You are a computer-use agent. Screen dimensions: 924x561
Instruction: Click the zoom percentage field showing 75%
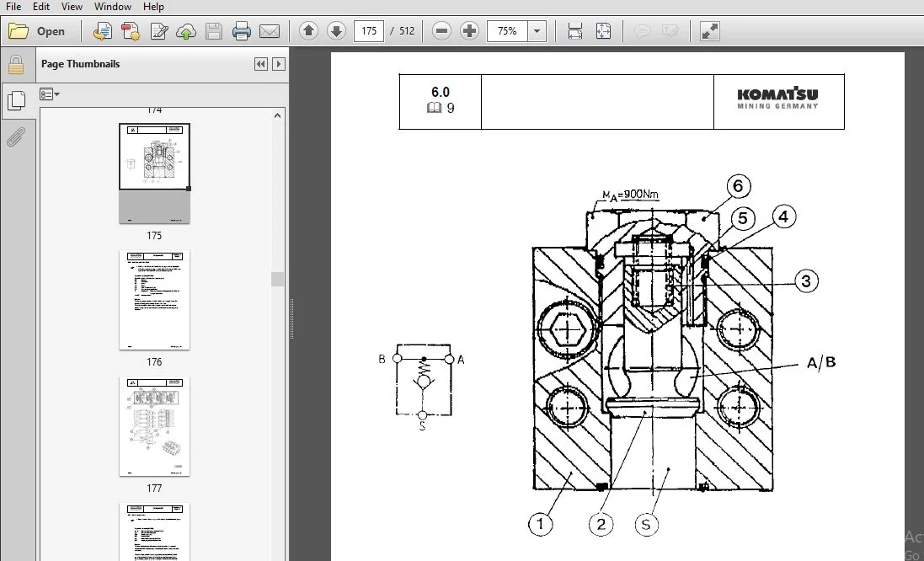pos(507,31)
